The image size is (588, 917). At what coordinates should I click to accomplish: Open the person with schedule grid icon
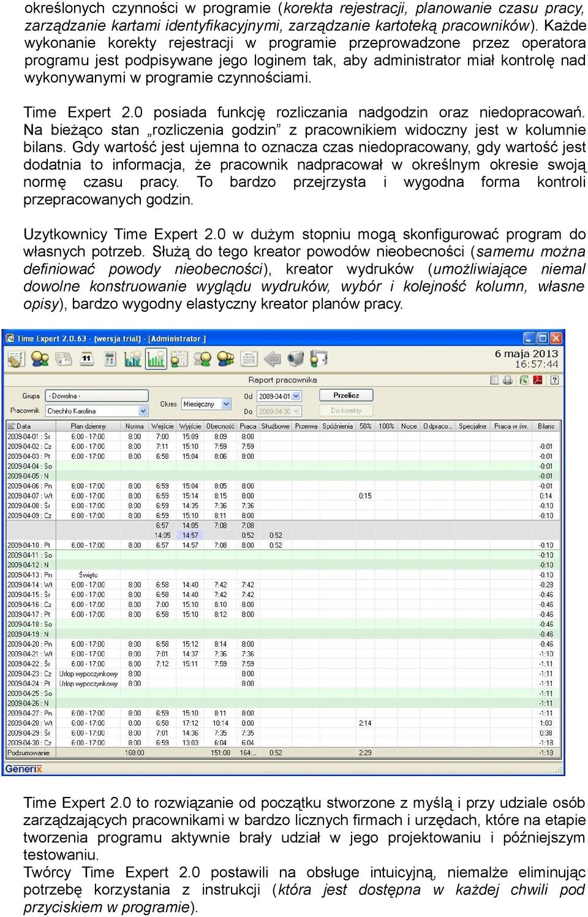178,358
